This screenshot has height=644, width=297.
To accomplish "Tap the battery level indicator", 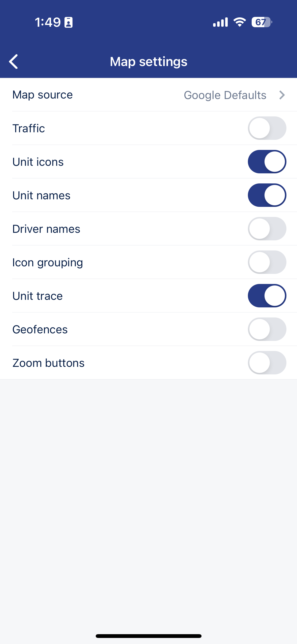I will point(261,22).
